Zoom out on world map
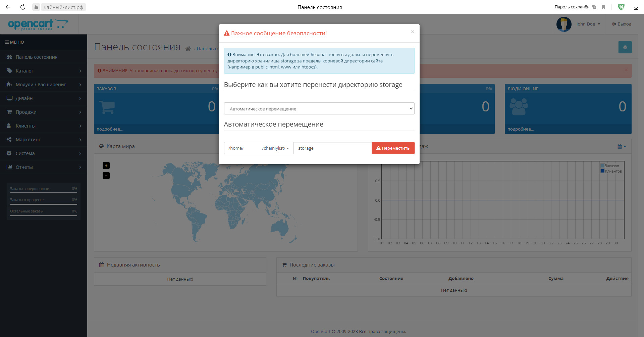The height and width of the screenshot is (337, 644). point(106,176)
